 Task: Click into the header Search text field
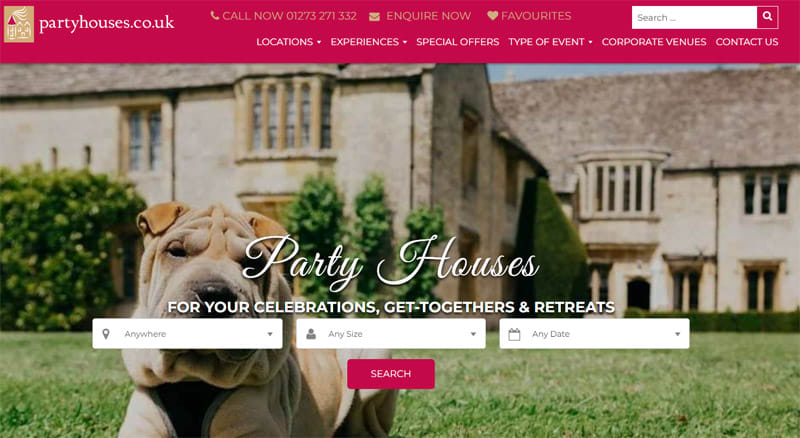pos(694,17)
